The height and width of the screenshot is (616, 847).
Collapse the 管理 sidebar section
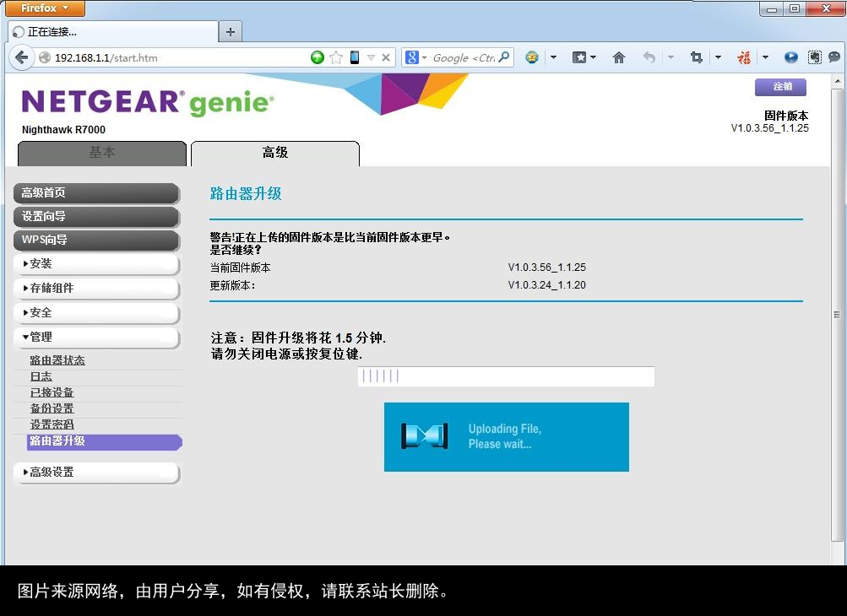[42, 336]
